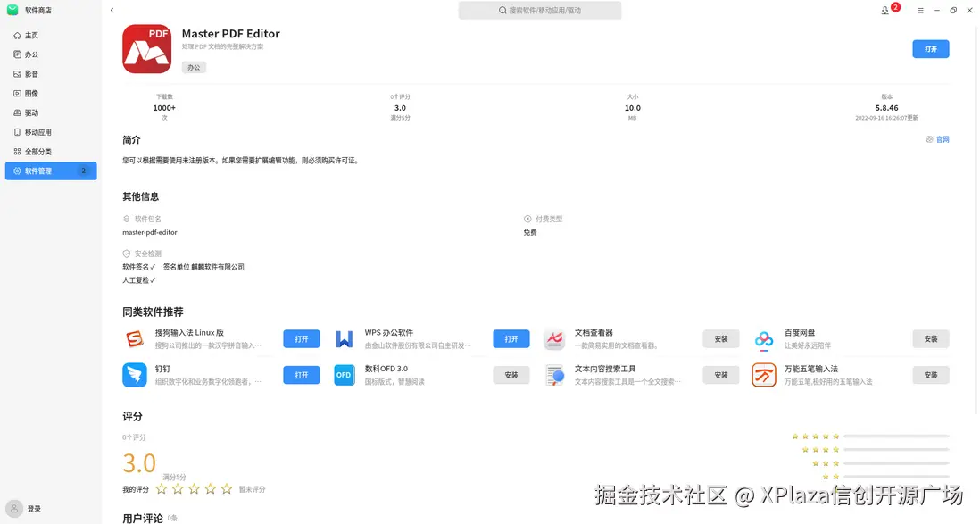Click 登录 to sign in
980x524 pixels.
pyautogui.click(x=35, y=509)
